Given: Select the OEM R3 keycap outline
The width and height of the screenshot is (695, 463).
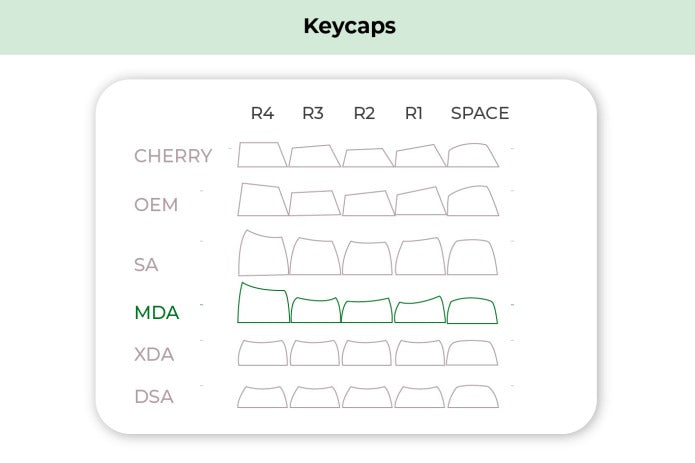Looking at the screenshot, I should [x=314, y=203].
